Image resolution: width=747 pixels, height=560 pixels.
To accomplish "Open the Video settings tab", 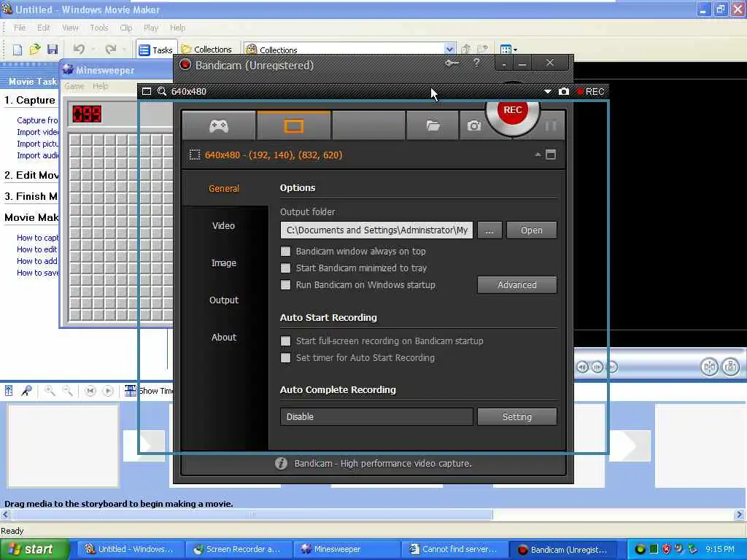I will click(x=223, y=226).
